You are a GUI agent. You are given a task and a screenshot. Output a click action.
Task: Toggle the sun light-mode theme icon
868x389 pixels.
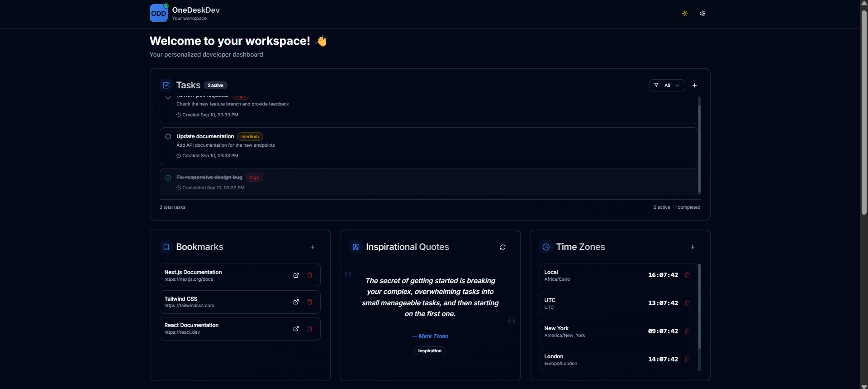coord(684,14)
